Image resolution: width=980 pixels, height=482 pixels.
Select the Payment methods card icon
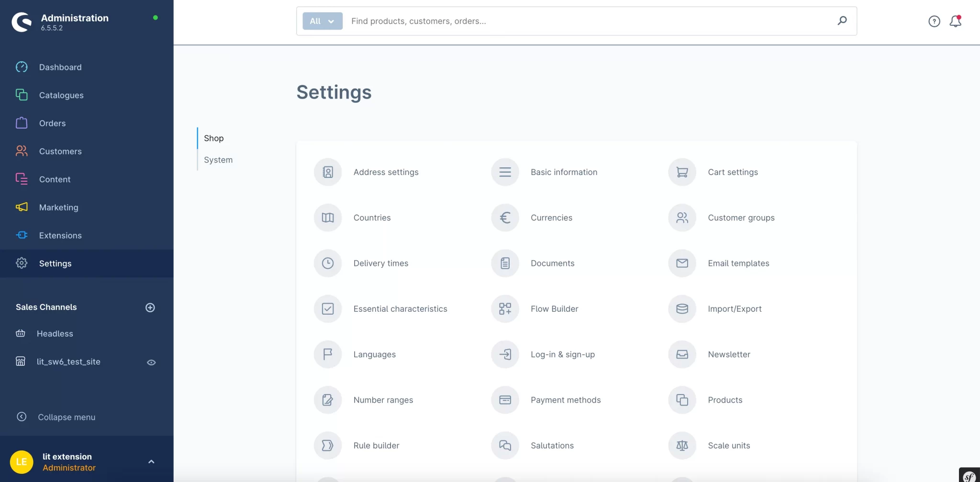[x=504, y=400]
